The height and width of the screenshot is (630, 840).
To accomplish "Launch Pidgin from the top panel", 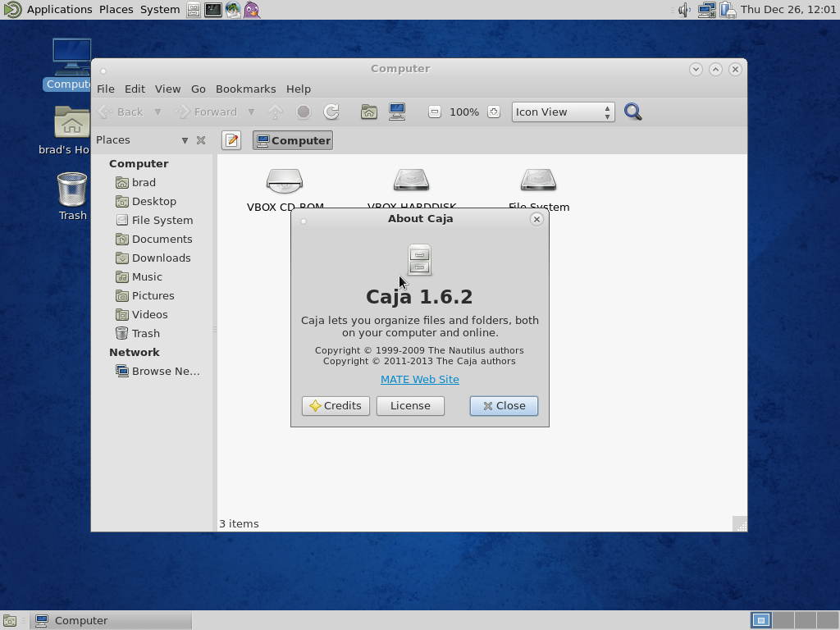I will pos(252,10).
